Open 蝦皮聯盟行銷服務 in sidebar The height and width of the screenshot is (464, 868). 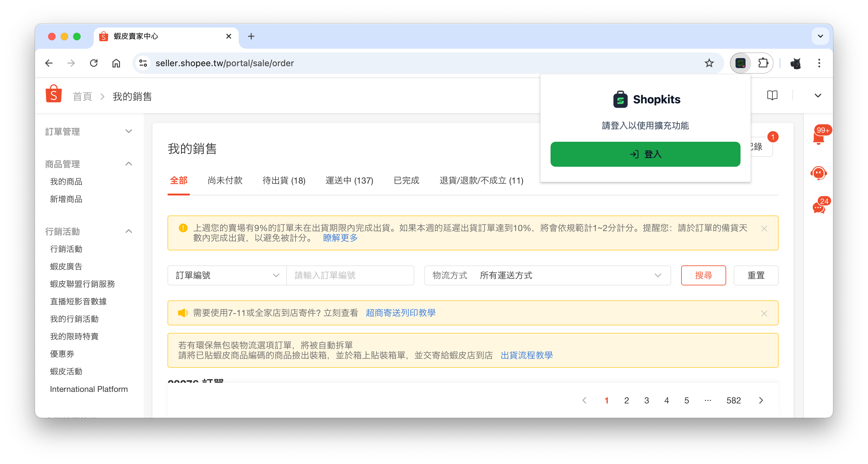click(x=82, y=284)
